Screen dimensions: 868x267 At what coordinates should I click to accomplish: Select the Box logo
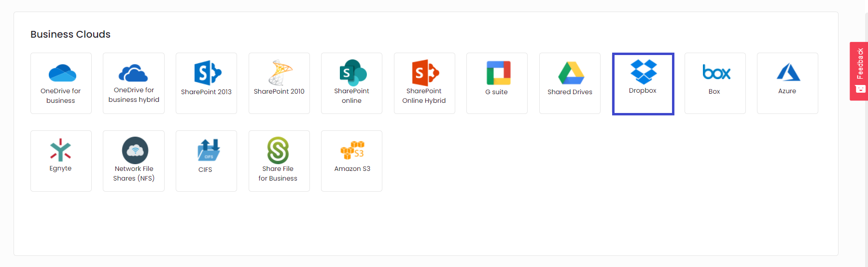(716, 72)
